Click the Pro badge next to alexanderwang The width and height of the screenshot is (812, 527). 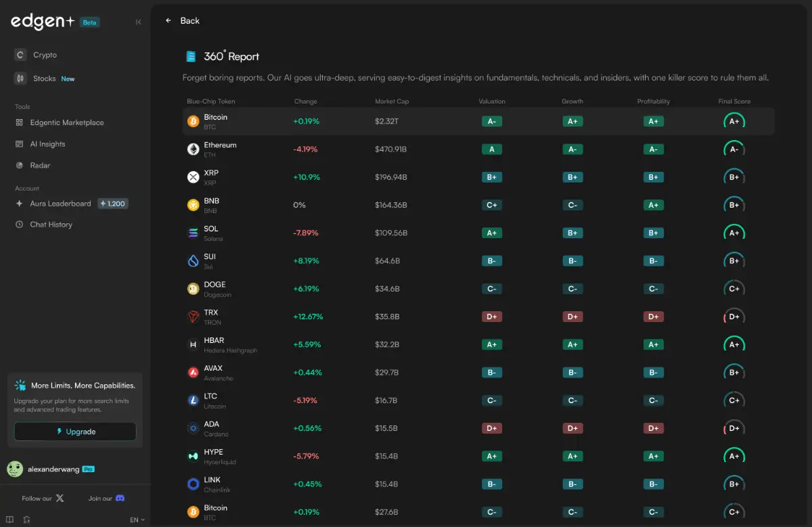pyautogui.click(x=88, y=469)
